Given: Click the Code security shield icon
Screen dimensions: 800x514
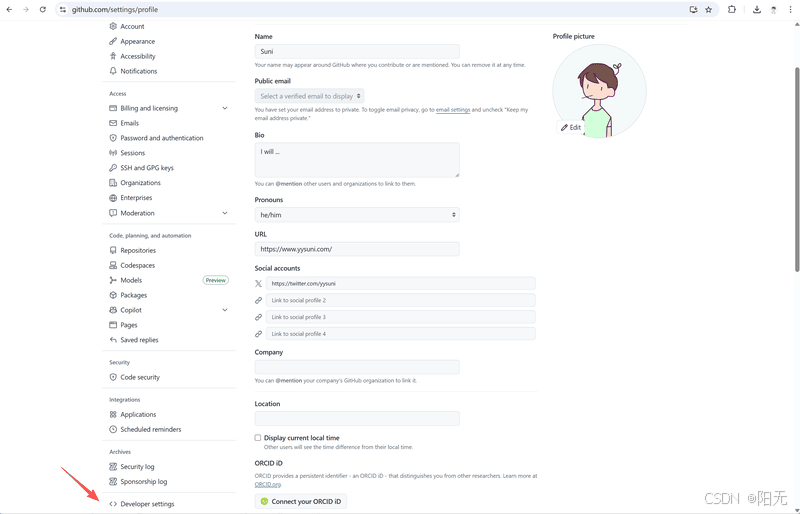Looking at the screenshot, I should [113, 377].
